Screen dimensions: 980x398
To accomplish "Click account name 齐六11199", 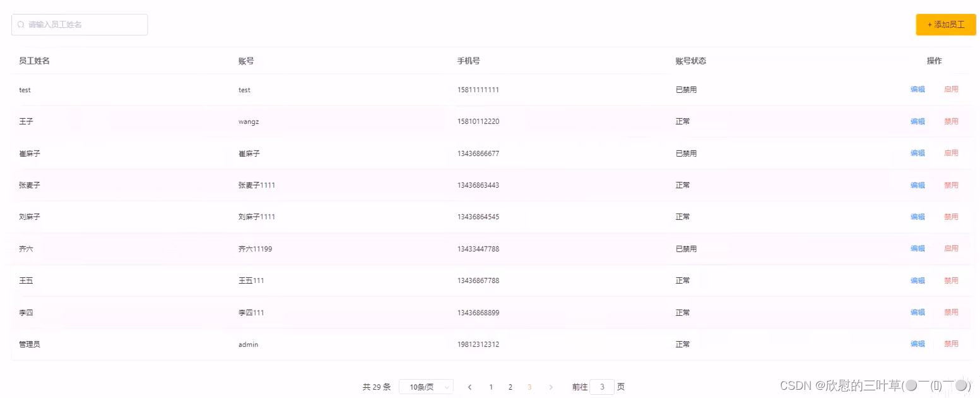I will pyautogui.click(x=256, y=249).
